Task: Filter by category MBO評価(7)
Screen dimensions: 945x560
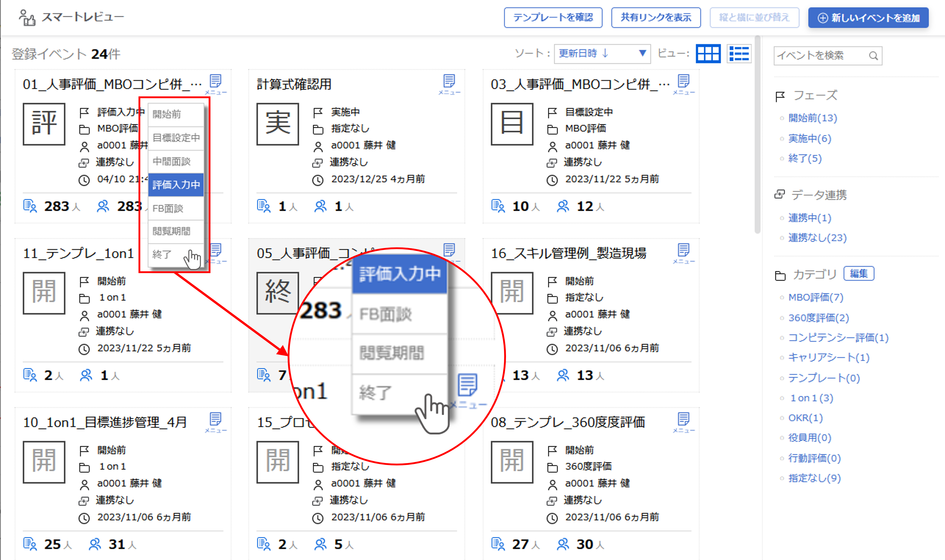Action: point(816,297)
